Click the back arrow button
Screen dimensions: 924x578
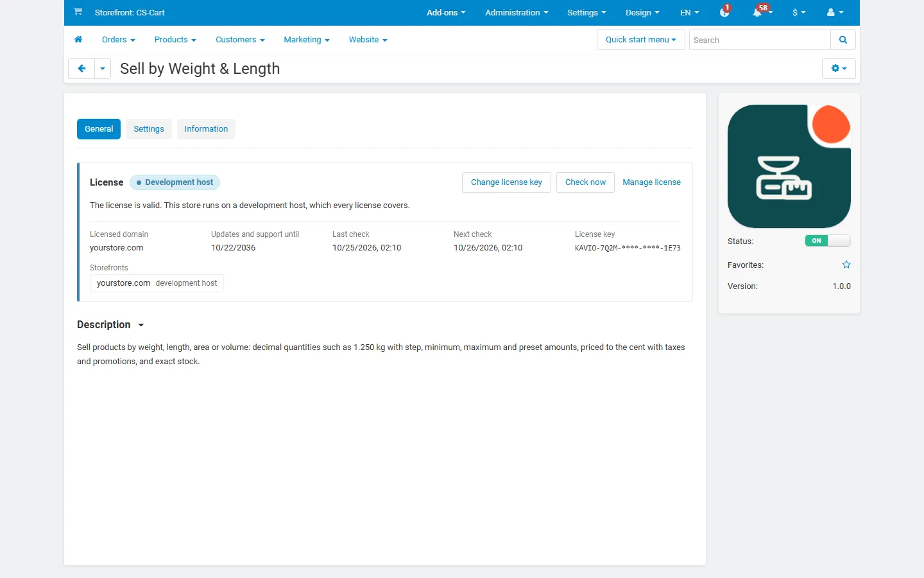pyautogui.click(x=81, y=69)
